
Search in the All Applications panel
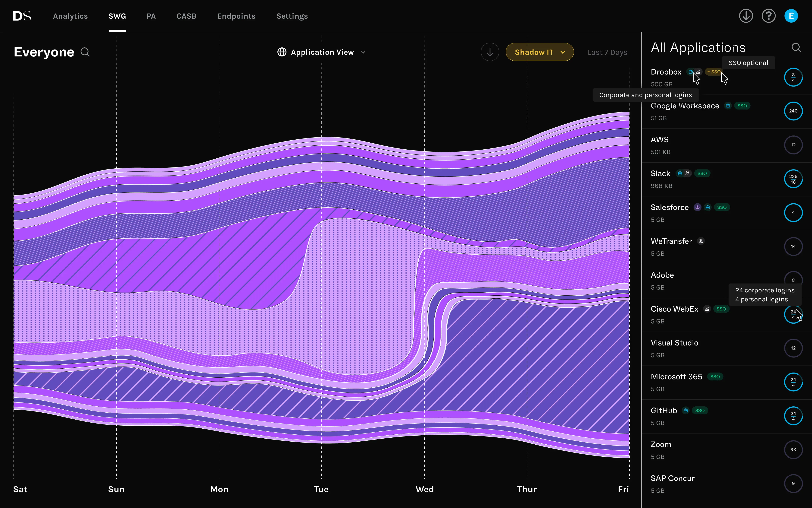(x=796, y=47)
